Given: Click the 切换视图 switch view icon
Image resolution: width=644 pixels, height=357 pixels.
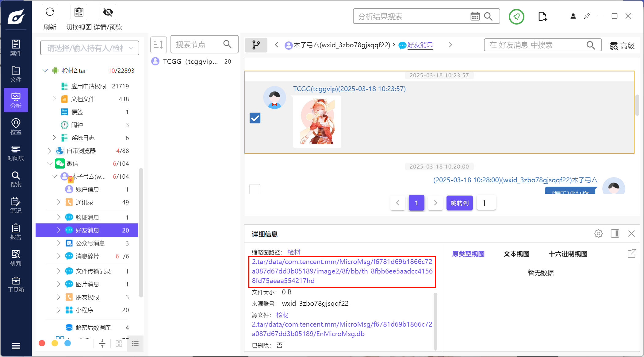Looking at the screenshot, I should [79, 12].
